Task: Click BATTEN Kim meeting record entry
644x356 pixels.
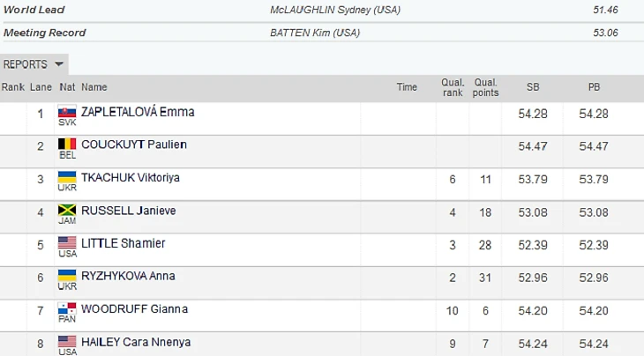Action: point(315,33)
